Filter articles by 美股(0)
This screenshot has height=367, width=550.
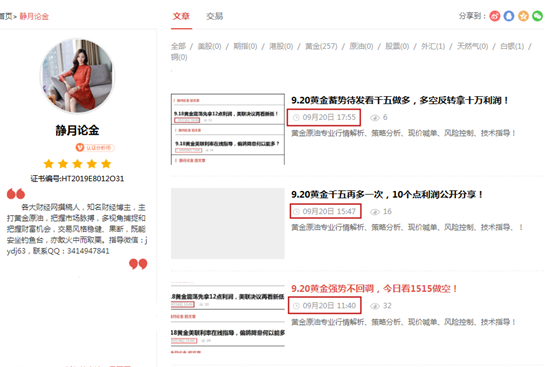209,46
